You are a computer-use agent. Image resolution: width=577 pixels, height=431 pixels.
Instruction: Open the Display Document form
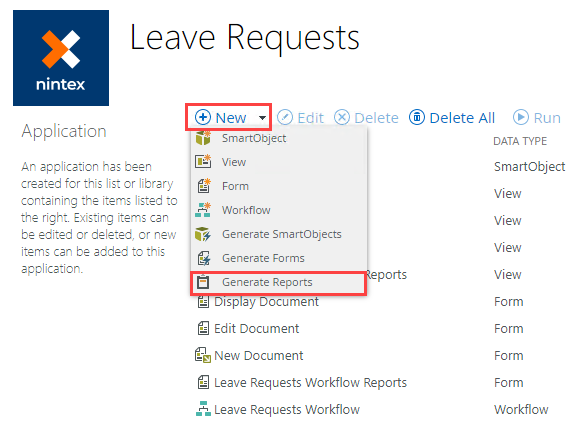[x=266, y=302]
